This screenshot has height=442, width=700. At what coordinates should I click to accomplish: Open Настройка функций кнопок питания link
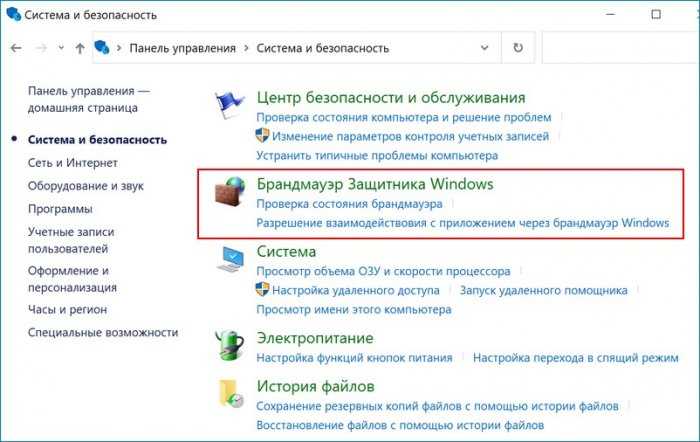[354, 358]
